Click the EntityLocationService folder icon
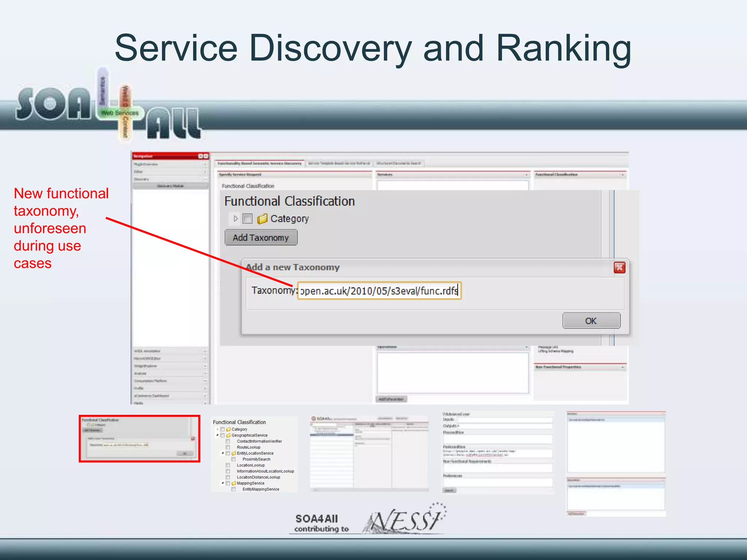Image resolution: width=747 pixels, height=560 pixels. point(234,453)
